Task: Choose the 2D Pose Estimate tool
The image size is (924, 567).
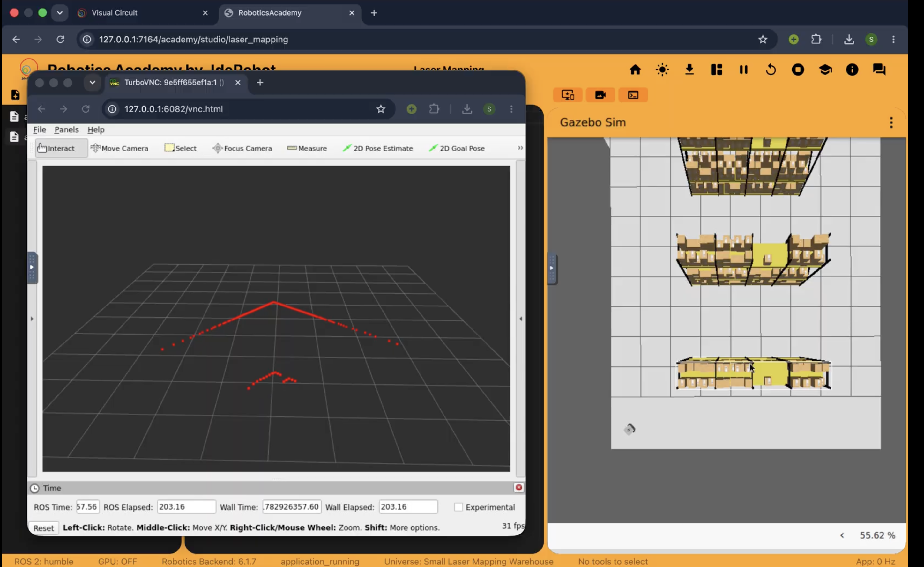Action: point(377,148)
